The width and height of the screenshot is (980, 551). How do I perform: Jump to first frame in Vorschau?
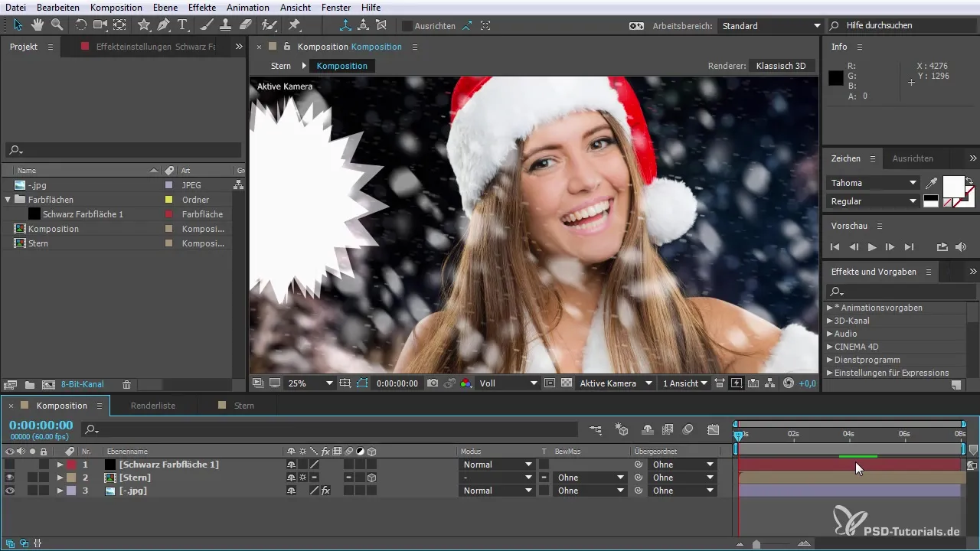coord(835,247)
